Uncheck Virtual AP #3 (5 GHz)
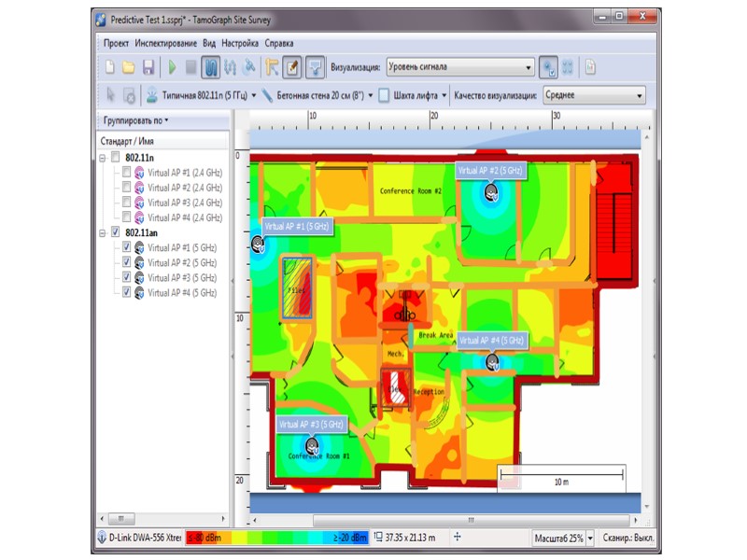747x560 pixels. [127, 278]
